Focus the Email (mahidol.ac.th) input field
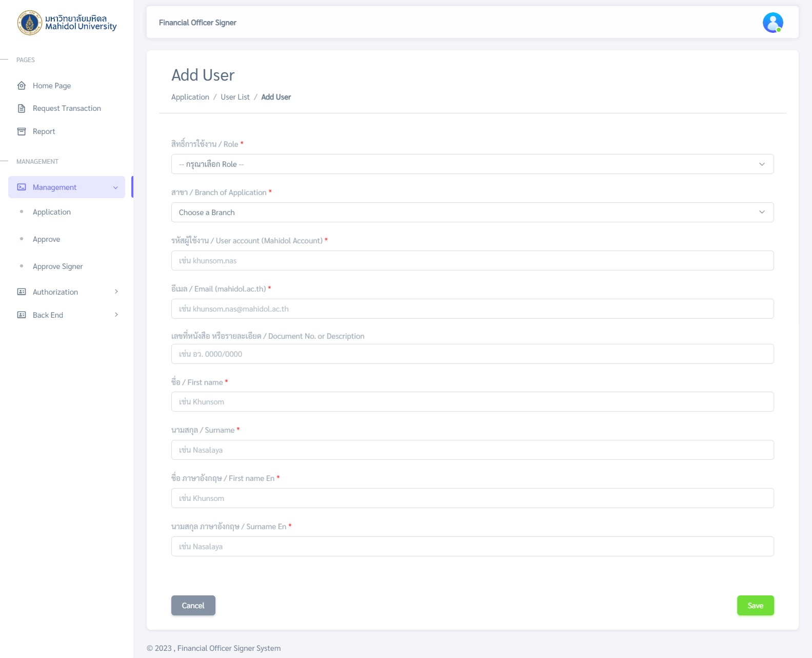 point(472,309)
